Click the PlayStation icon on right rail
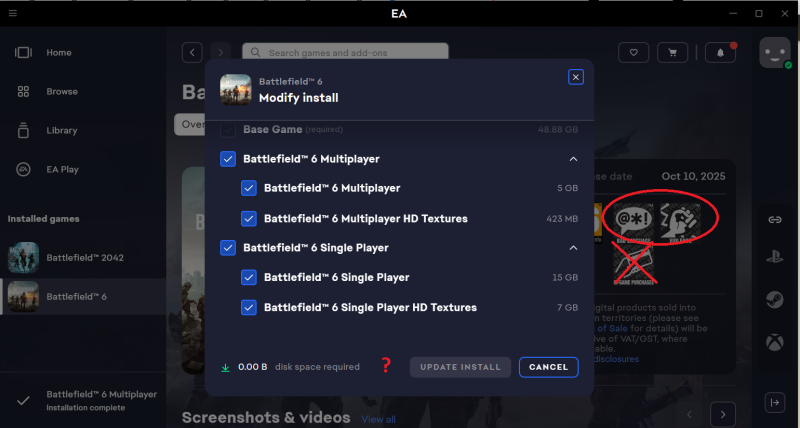The image size is (800, 428). [x=775, y=257]
